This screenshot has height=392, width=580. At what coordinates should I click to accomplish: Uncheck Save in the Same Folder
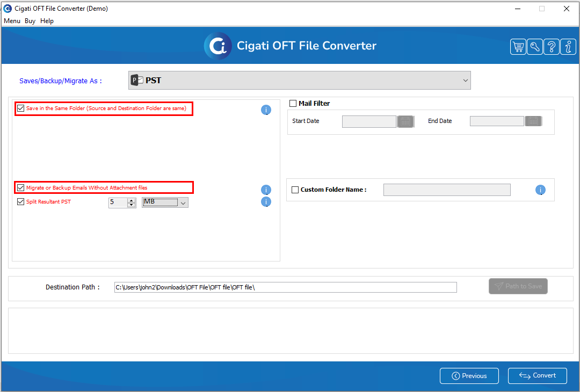21,108
